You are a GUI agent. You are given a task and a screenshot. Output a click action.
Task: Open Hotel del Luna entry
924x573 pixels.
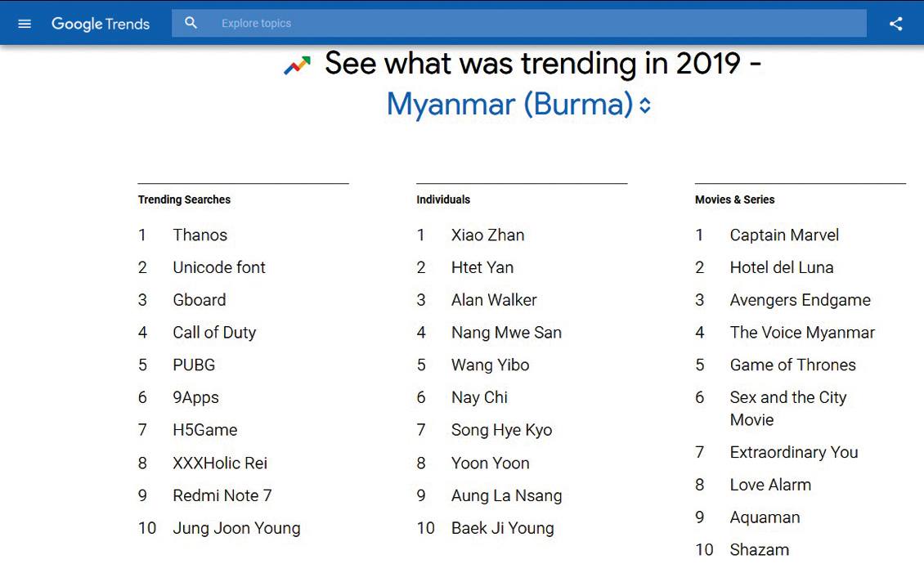click(x=782, y=267)
